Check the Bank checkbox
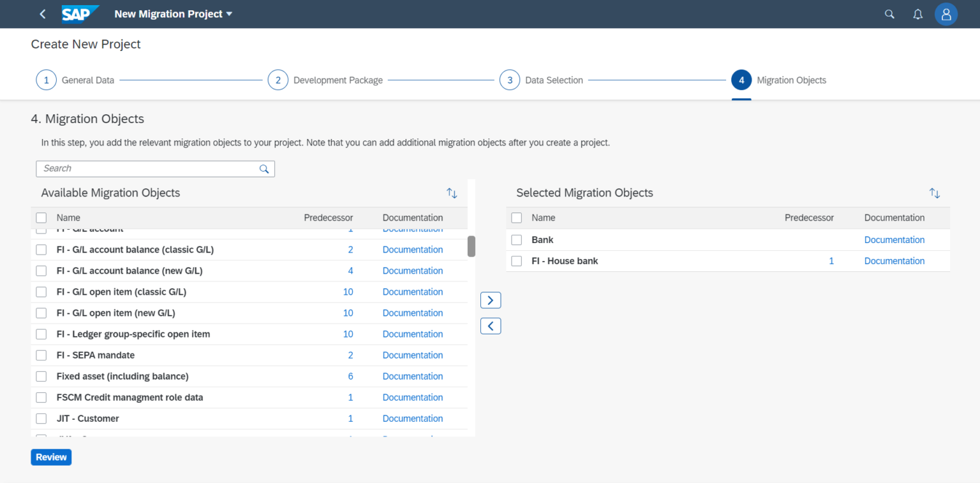The image size is (980, 483). click(x=516, y=239)
